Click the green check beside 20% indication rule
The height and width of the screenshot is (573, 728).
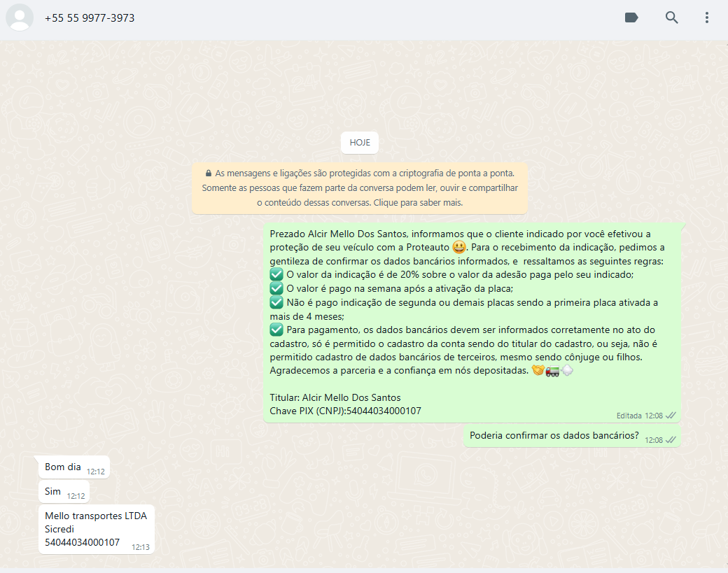(276, 274)
